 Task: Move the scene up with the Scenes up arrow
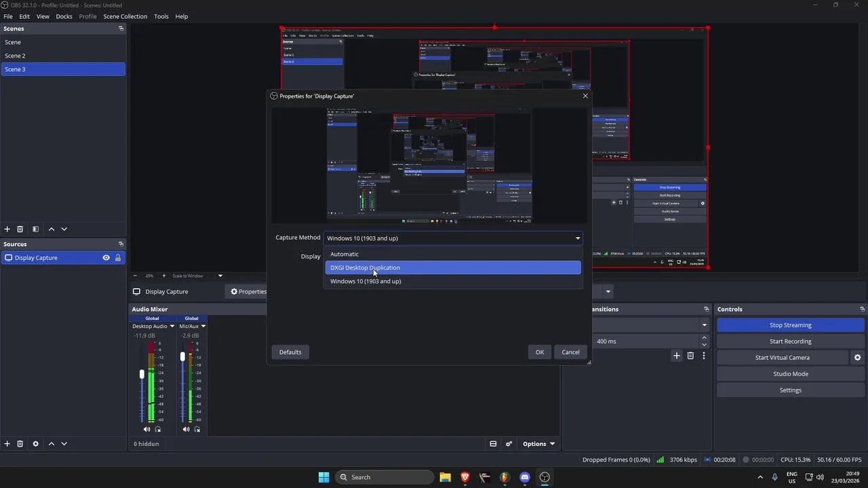pyautogui.click(x=51, y=229)
